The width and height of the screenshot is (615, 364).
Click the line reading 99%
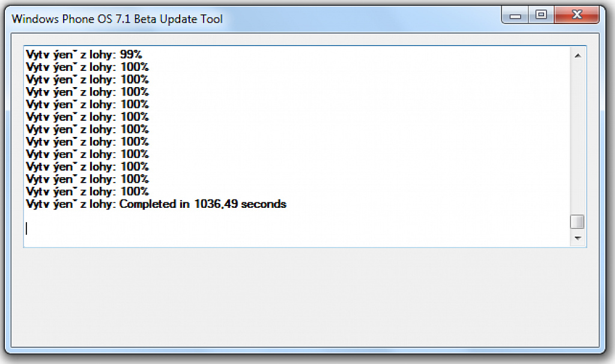(x=84, y=54)
